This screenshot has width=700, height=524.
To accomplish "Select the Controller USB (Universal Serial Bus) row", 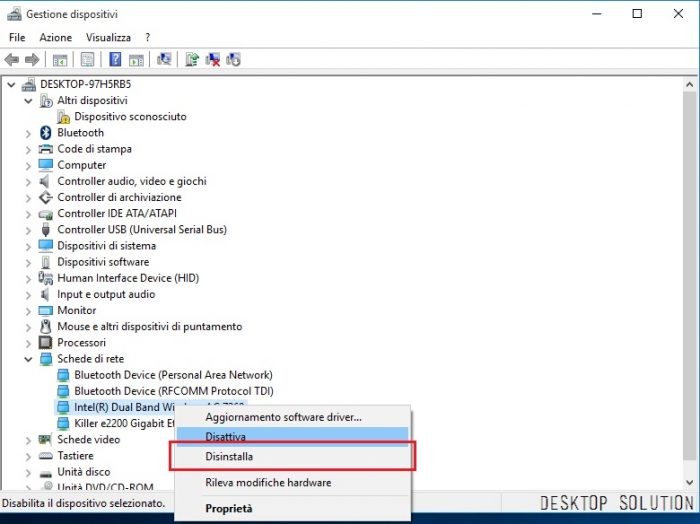I will pos(142,229).
